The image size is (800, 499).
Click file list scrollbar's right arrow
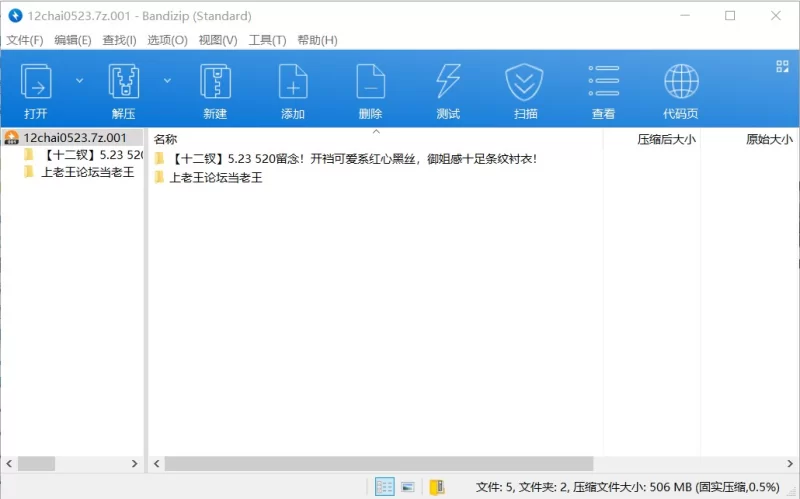[x=790, y=464]
